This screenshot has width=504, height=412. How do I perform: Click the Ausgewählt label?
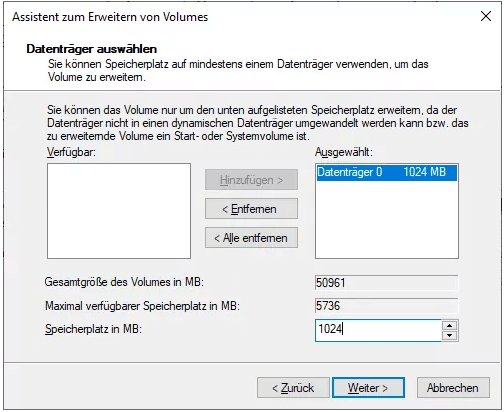pos(344,152)
